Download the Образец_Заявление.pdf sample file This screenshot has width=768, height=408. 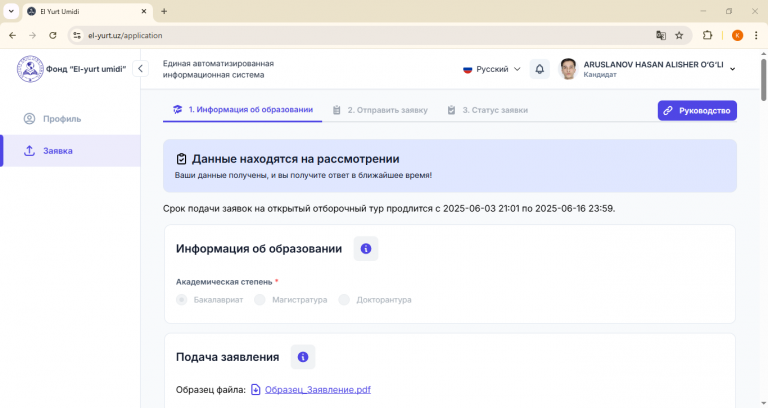click(317, 390)
